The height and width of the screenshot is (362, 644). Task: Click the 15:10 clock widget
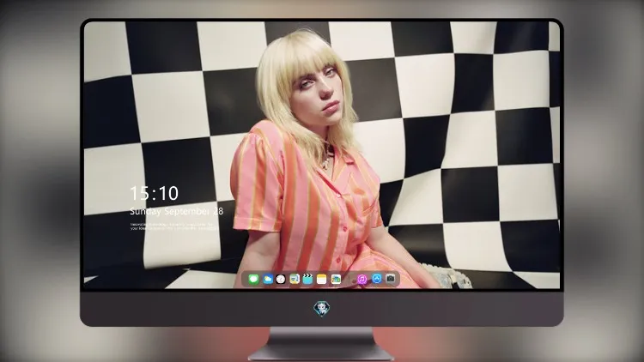[154, 193]
